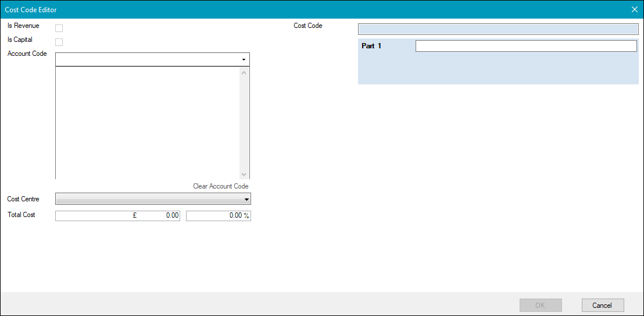This screenshot has height=316, width=644.
Task: Click the Clear Account Code link
Action: click(x=220, y=186)
